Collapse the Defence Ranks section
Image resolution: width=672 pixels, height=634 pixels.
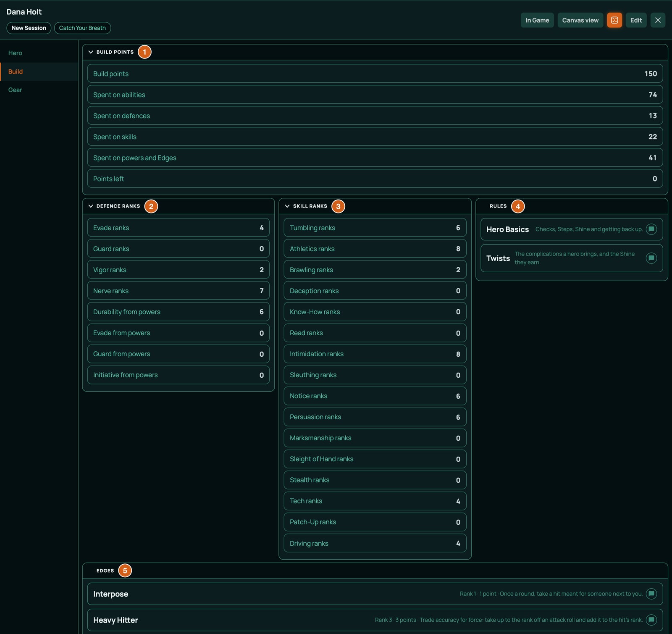(x=91, y=206)
